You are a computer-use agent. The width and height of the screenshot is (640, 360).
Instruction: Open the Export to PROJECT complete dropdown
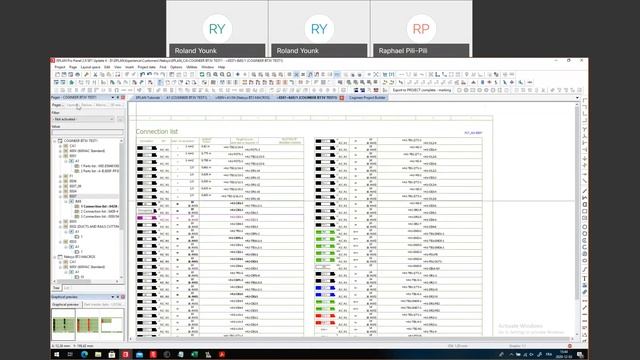pyautogui.click(x=422, y=90)
